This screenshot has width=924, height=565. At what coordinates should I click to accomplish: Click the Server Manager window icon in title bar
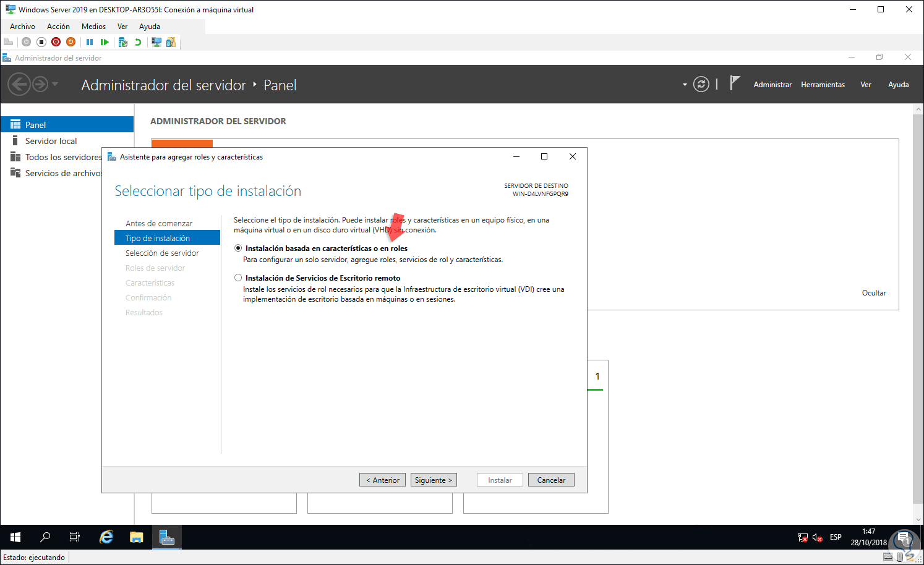click(x=7, y=57)
